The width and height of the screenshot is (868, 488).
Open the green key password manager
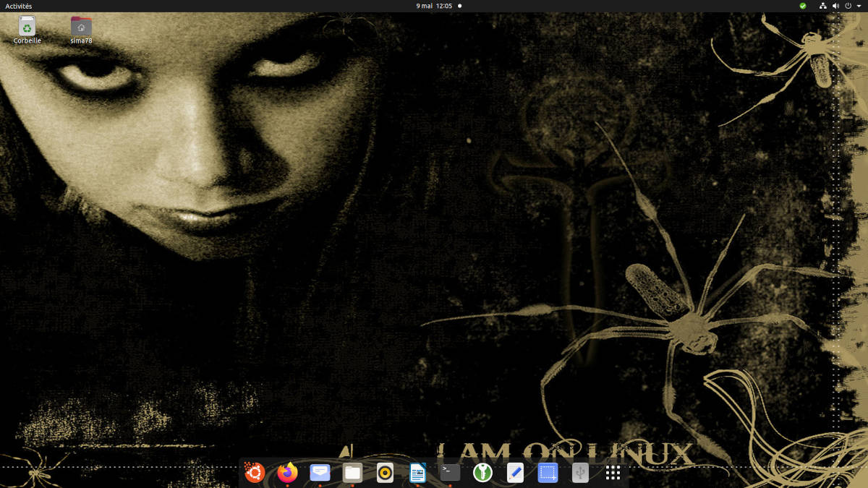pos(482,473)
